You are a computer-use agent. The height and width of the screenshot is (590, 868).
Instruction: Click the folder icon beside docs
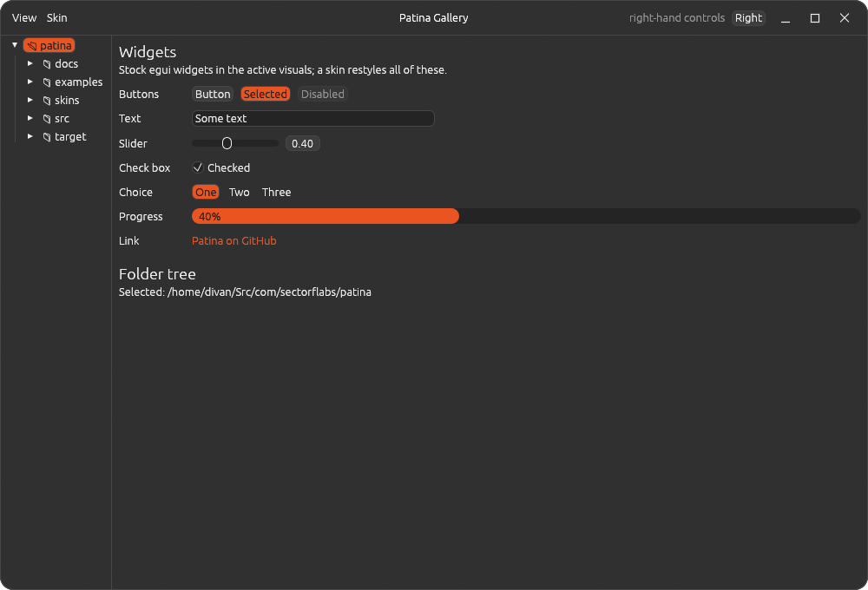tap(47, 64)
